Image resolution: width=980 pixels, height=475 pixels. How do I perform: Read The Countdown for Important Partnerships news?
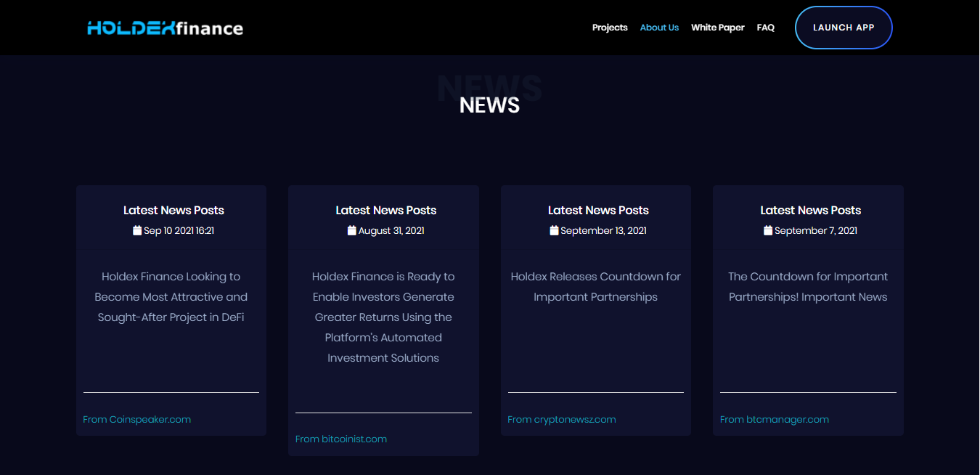click(x=808, y=287)
